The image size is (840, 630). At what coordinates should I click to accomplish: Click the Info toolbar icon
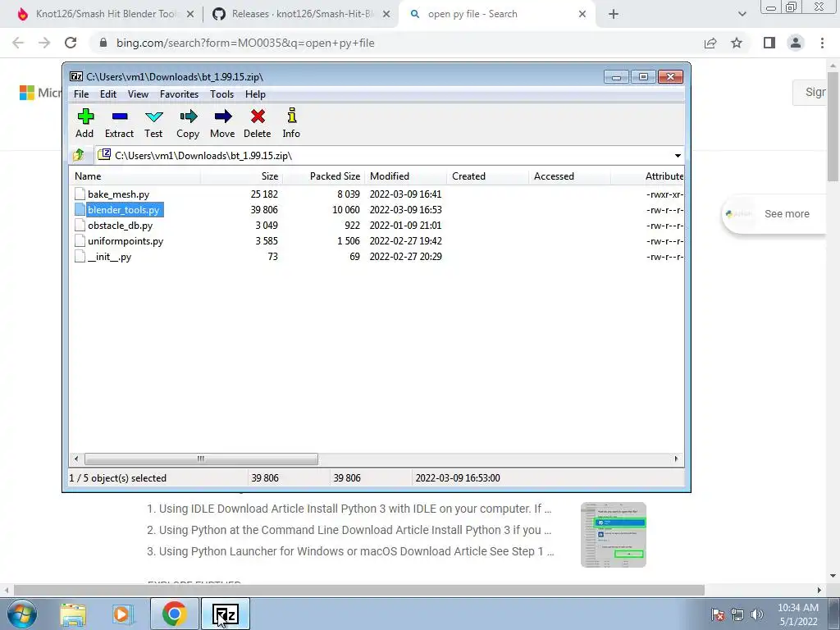coord(291,116)
